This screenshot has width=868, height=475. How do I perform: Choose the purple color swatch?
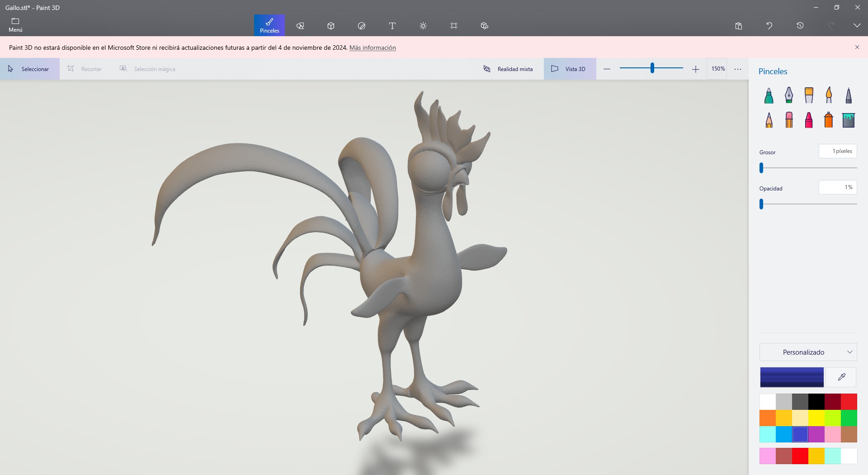pos(816,434)
